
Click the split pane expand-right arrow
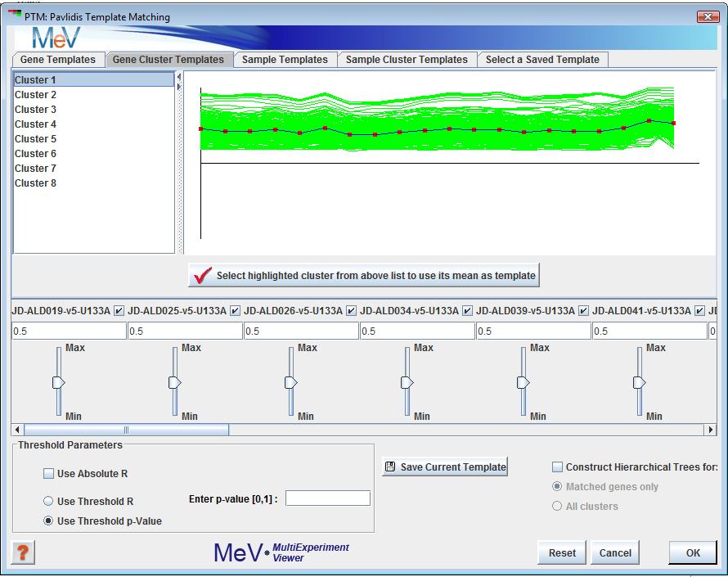(179, 87)
